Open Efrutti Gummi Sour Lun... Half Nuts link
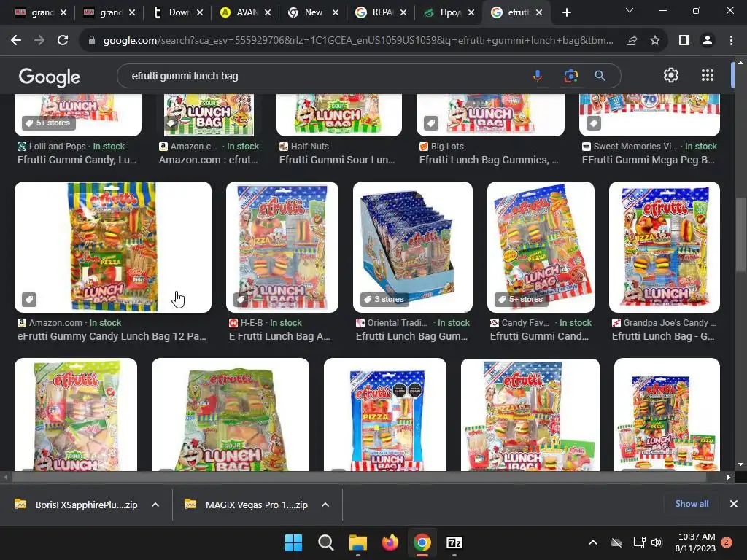The image size is (747, 560). (x=337, y=160)
